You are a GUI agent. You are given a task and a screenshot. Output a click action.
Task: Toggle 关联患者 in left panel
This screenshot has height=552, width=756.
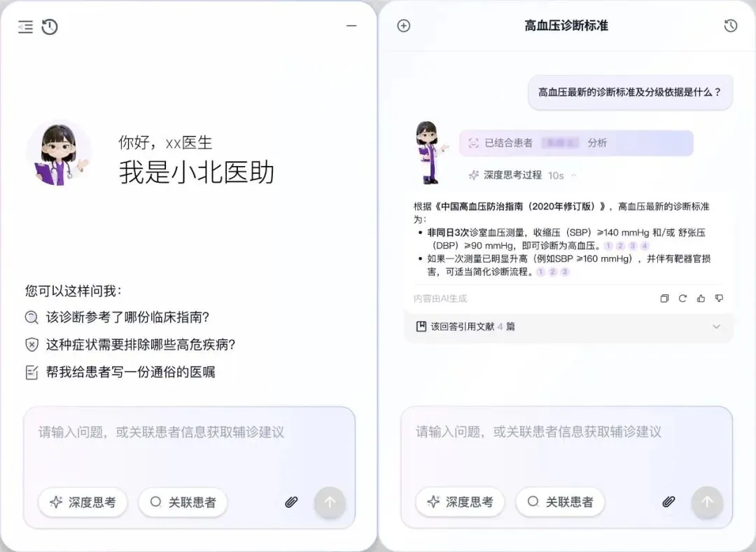click(x=183, y=502)
